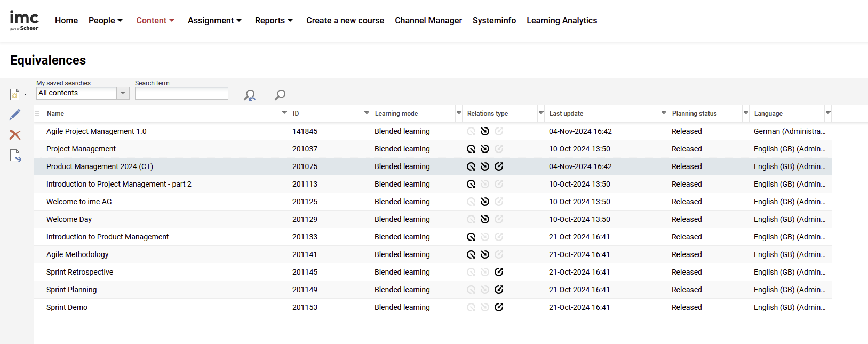This screenshot has width=868, height=344.
Task: Open the Name column filter arrow
Action: pos(284,113)
